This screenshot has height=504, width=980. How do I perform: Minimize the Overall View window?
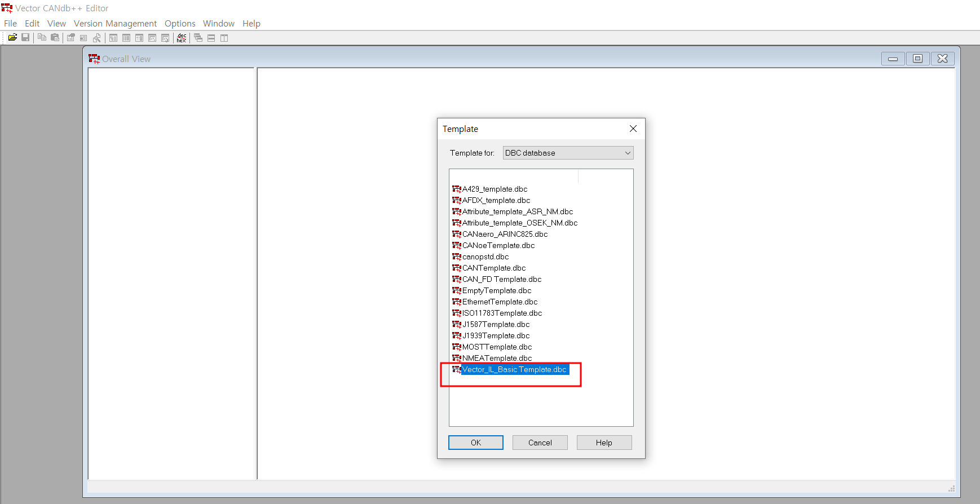point(893,59)
